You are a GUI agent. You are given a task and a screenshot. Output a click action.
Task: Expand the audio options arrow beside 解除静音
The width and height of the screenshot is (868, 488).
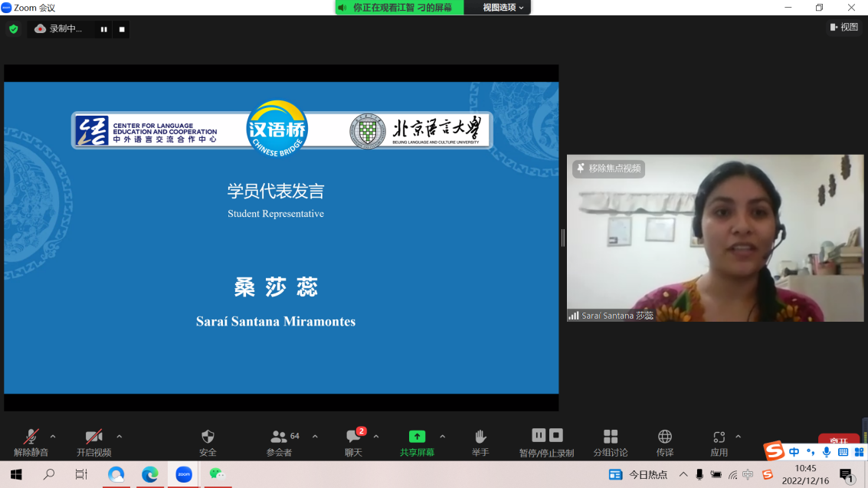[x=53, y=437]
